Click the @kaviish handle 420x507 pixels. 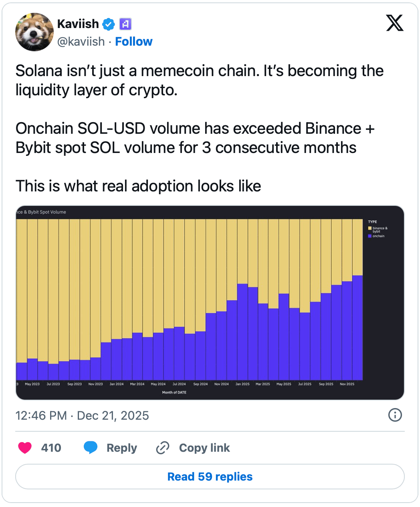pos(81,42)
